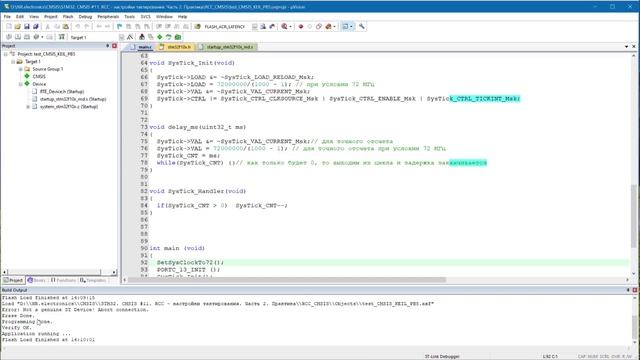Select CMSIS component in project tree
Image resolution: width=640 pixels, height=360 pixels.
coord(39,77)
